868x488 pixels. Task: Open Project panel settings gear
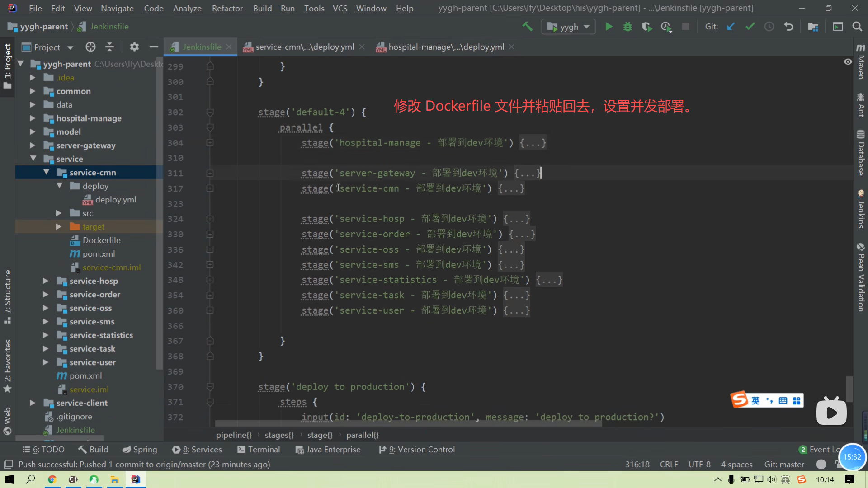(134, 47)
